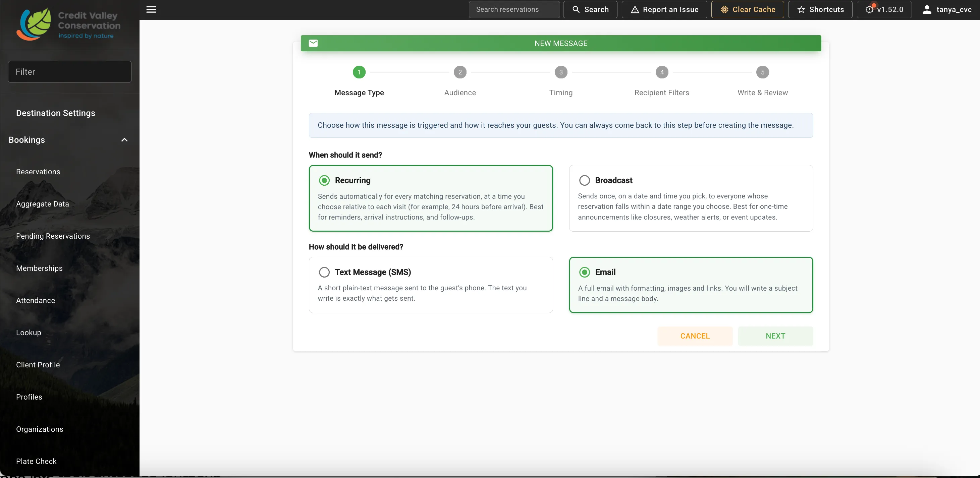This screenshot has height=478, width=980.
Task: Open Pending Reservations in sidebar
Action: [x=53, y=236]
